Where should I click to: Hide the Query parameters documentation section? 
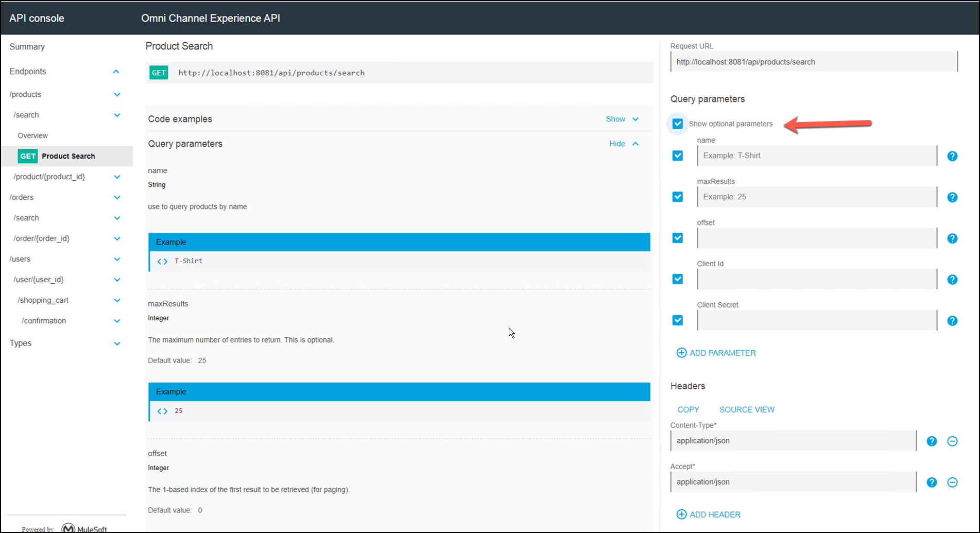pyautogui.click(x=624, y=144)
